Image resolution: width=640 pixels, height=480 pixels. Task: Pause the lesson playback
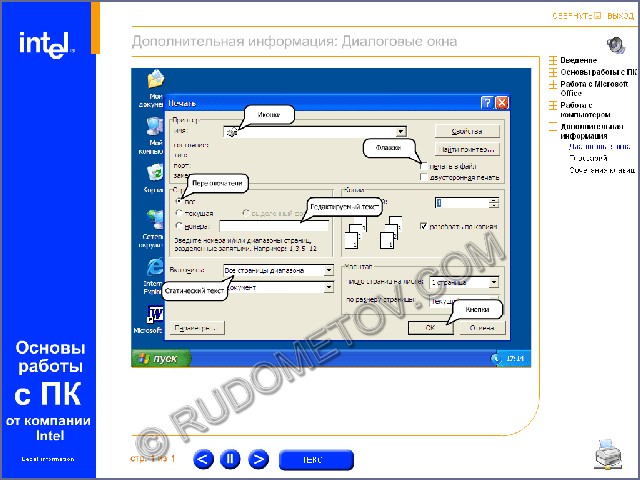click(230, 460)
